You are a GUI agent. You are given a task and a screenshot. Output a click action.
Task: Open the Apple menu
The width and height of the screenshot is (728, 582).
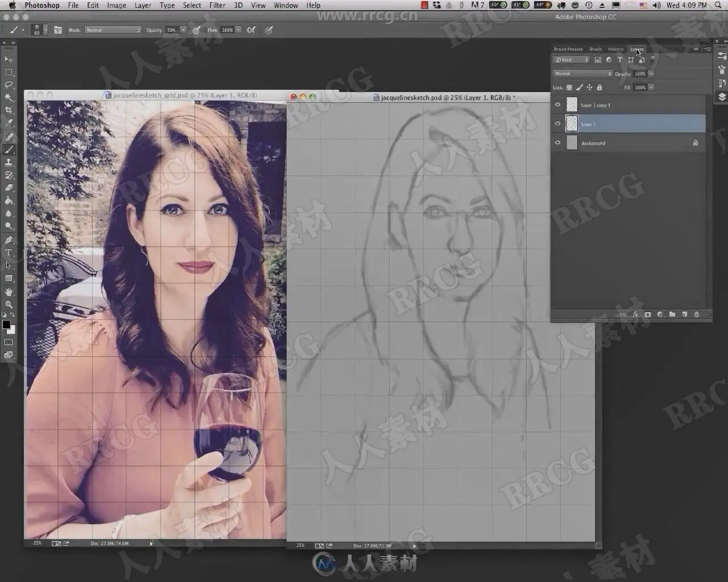pos(12,5)
